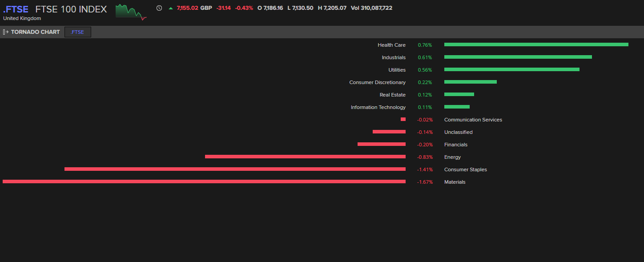The width and height of the screenshot is (644, 262).
Task: Open the FTSE intraday sparkline chart
Action: [x=131, y=12]
